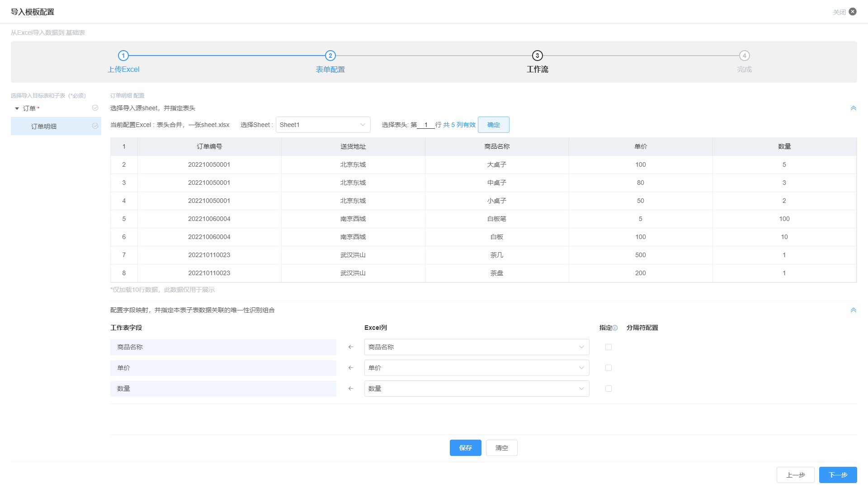Open the Excel列 dropdown for 数量
The height and width of the screenshot is (488, 868).
477,389
